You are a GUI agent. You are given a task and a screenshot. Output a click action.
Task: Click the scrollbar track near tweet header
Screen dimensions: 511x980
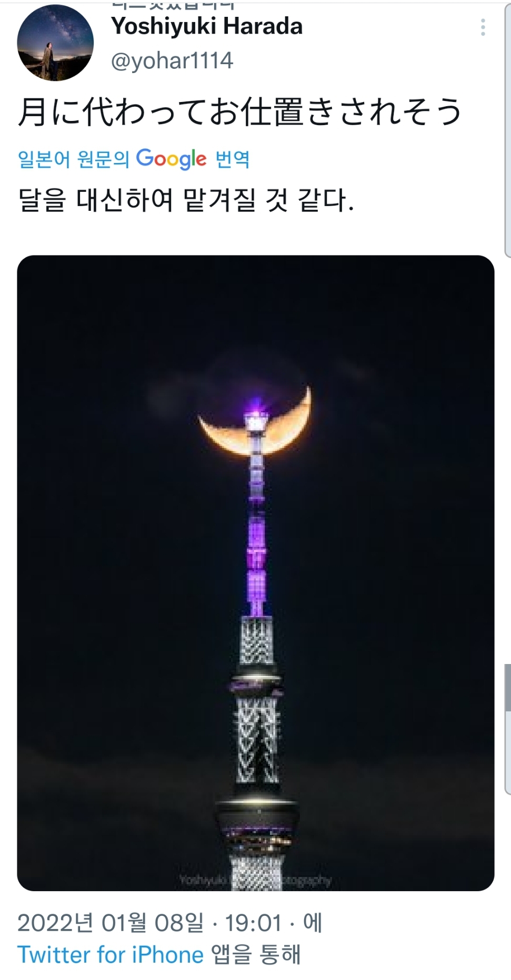tap(507, 131)
